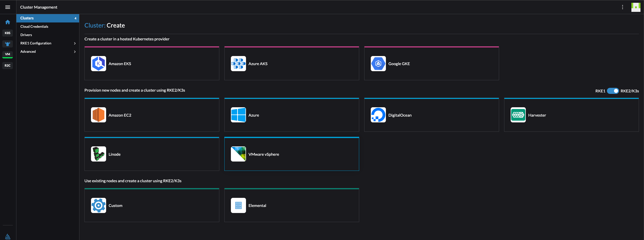Click the Google GKE logo icon

(378, 64)
